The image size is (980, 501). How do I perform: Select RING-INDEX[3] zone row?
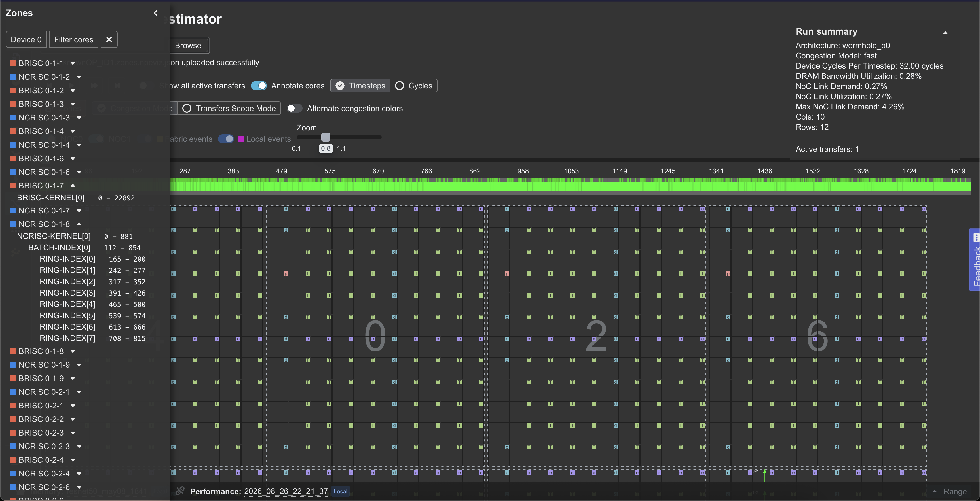92,293
